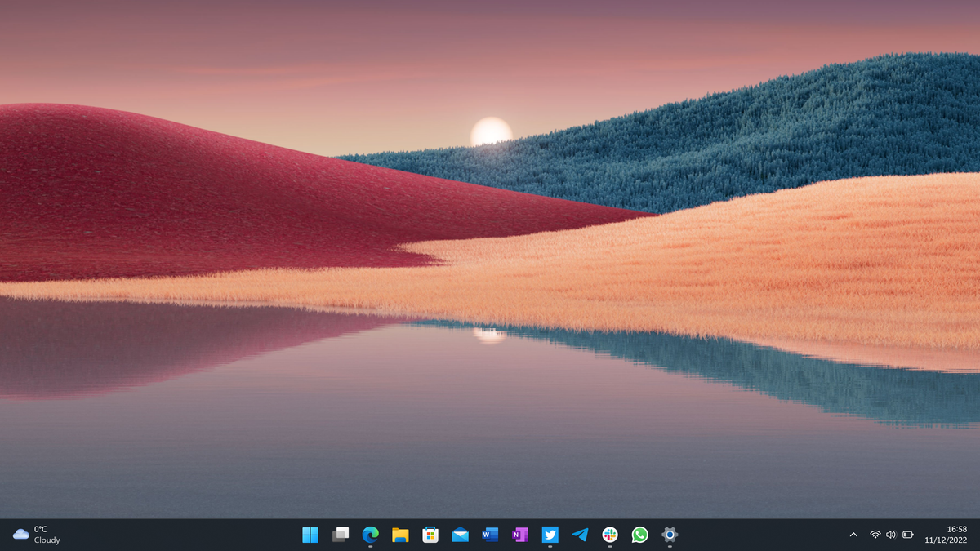Open the Microsoft Store
Screen dimensions: 980x551
point(430,535)
